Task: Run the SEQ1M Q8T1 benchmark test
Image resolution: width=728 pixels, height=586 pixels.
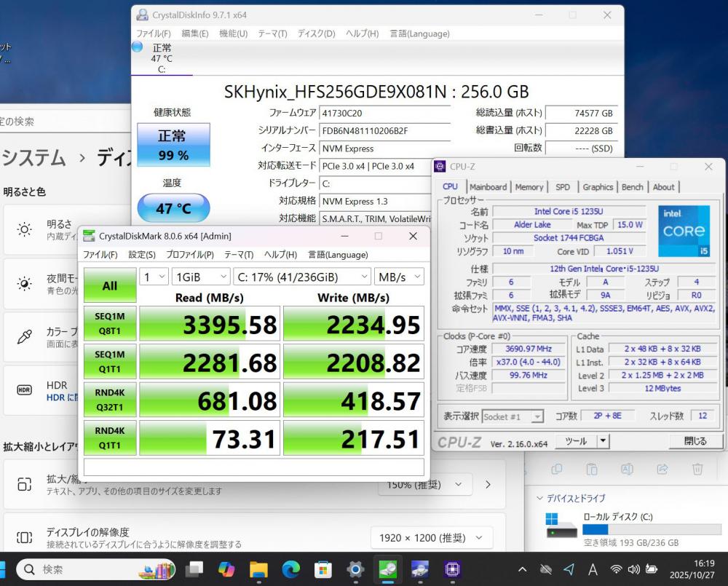Action: [109, 323]
